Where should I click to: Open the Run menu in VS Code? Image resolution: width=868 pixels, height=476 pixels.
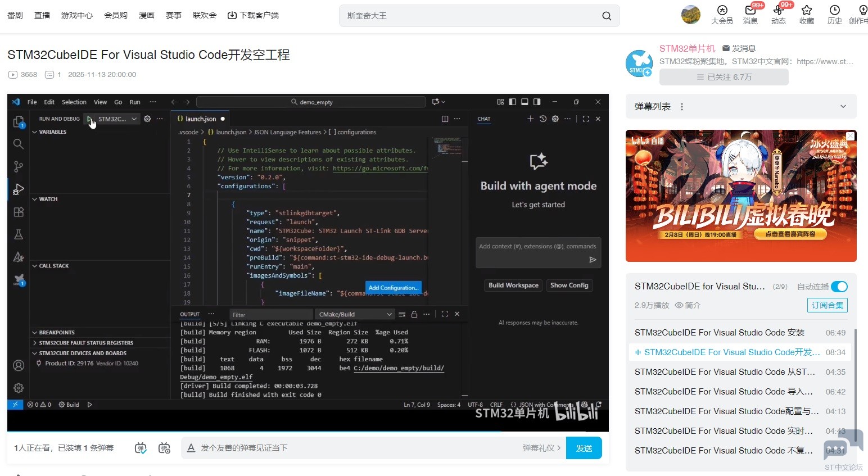coord(135,102)
